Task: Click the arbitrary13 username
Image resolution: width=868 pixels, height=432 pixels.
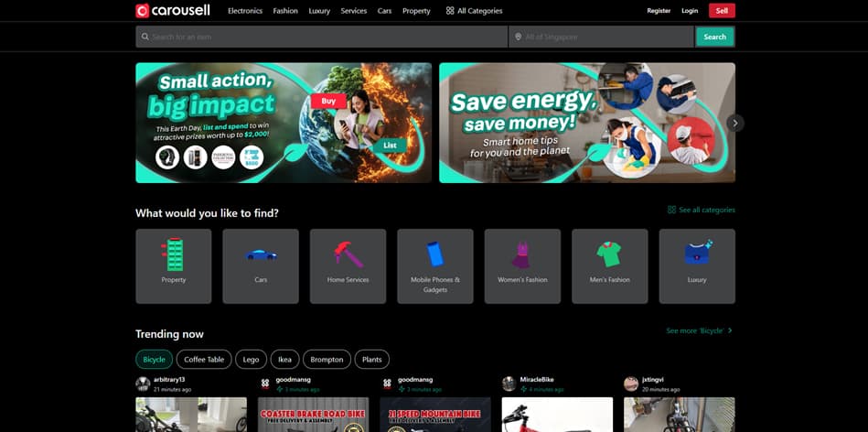Action: coord(169,380)
